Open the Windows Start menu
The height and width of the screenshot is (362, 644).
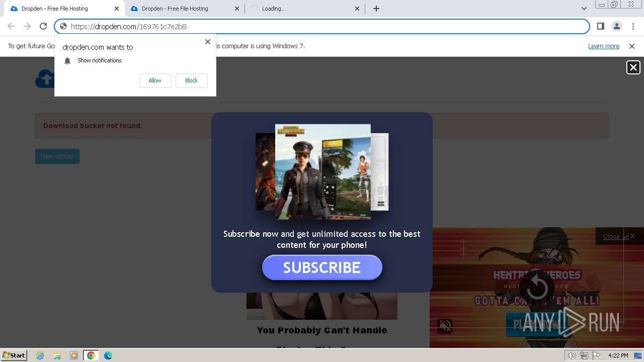[x=14, y=355]
